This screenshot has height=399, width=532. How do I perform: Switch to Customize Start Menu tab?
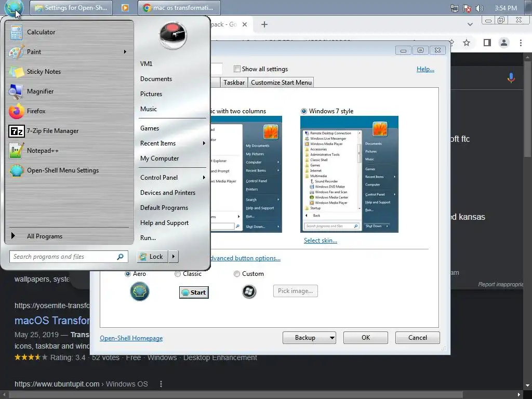281,83
